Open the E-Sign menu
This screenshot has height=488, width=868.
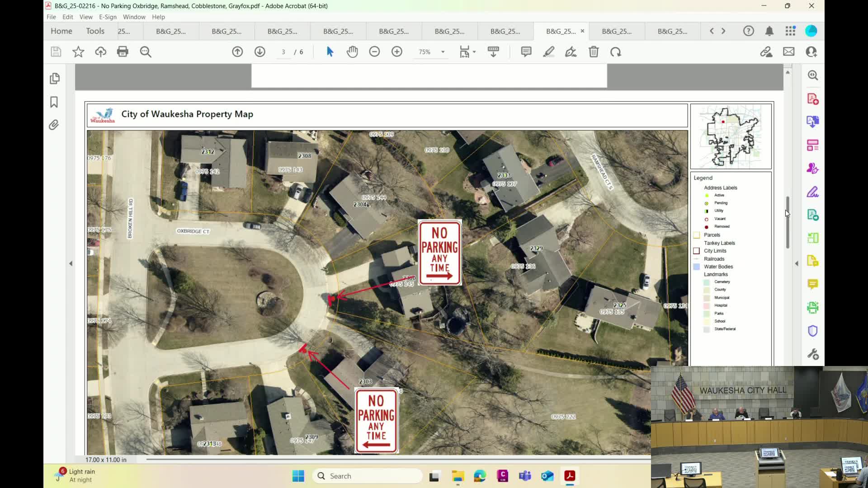pyautogui.click(x=108, y=17)
